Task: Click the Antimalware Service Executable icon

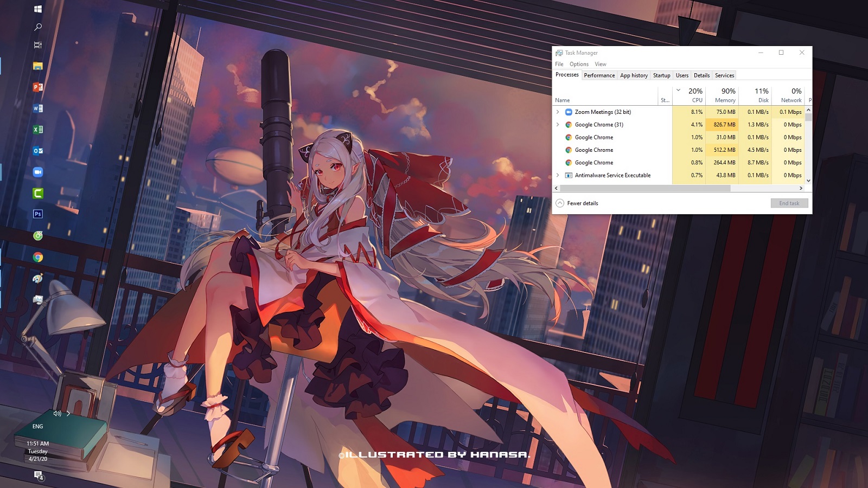Action: click(x=569, y=175)
